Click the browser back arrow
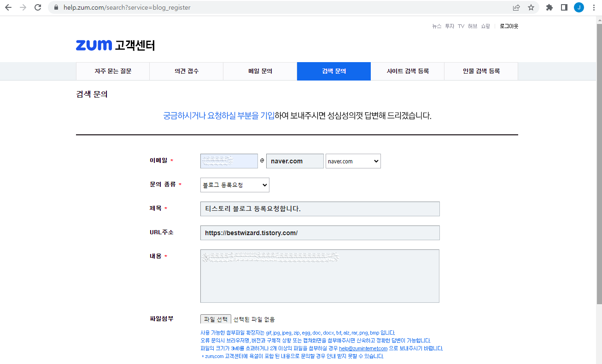This screenshot has width=602, height=364. [x=8, y=7]
